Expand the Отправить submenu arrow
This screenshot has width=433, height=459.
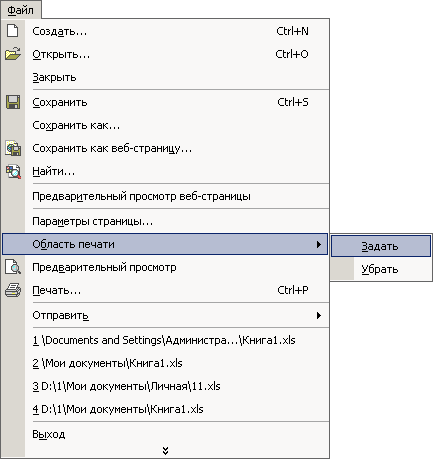tap(319, 315)
